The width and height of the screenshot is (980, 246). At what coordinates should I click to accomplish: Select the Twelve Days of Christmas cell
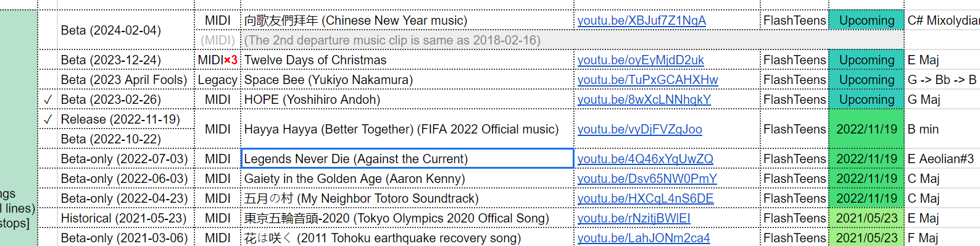click(407, 60)
